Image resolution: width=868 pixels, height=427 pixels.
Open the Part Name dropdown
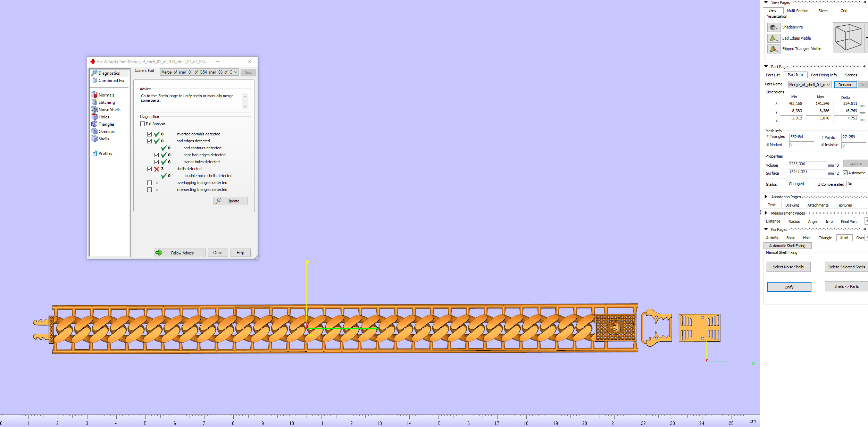click(810, 85)
